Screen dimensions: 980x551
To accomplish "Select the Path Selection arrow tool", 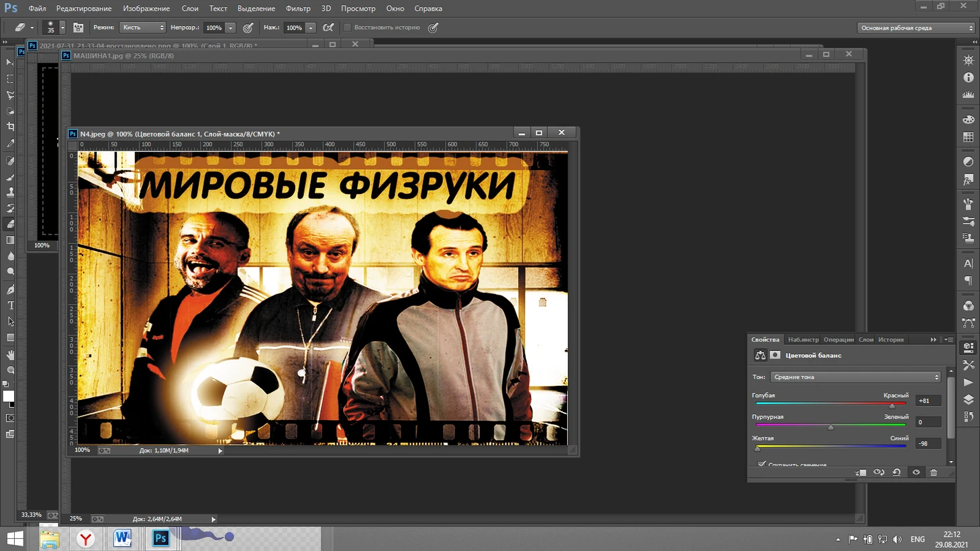I will click(10, 321).
